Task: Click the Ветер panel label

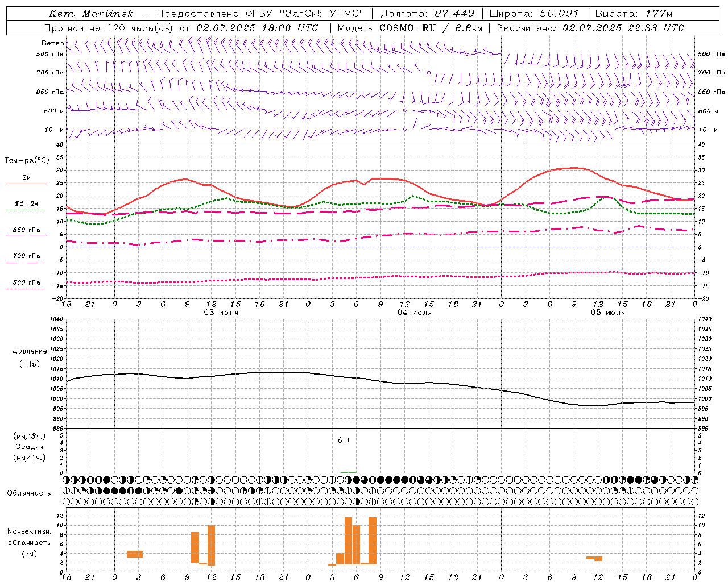Action: [53, 43]
